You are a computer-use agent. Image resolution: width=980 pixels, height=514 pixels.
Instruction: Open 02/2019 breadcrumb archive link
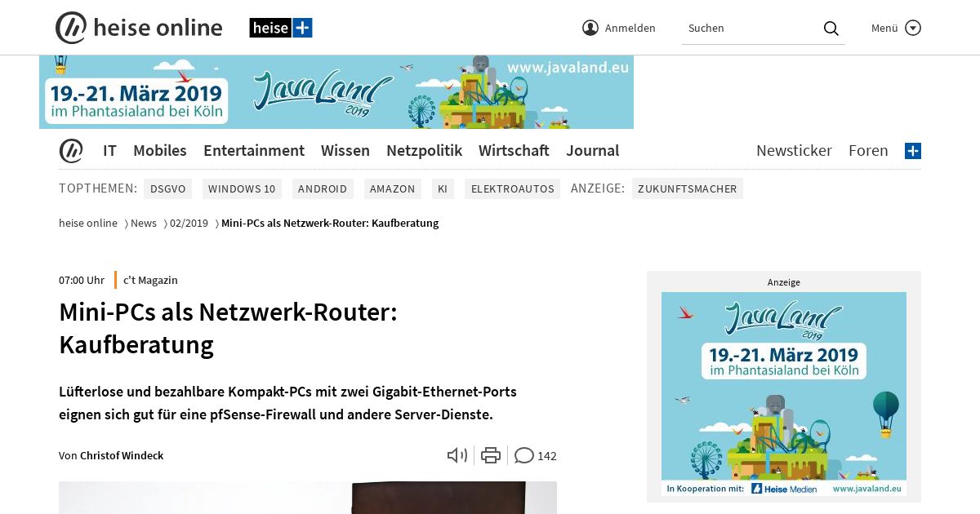point(189,223)
